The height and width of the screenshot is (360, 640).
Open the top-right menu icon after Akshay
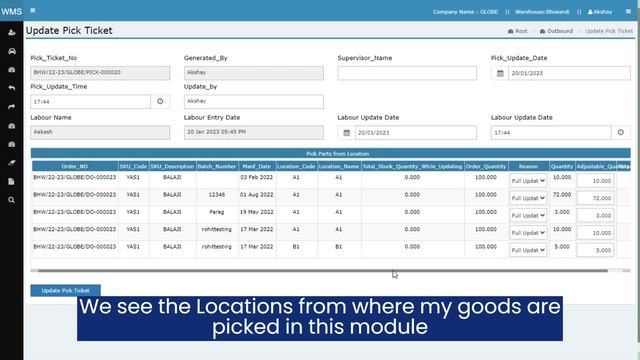click(628, 11)
